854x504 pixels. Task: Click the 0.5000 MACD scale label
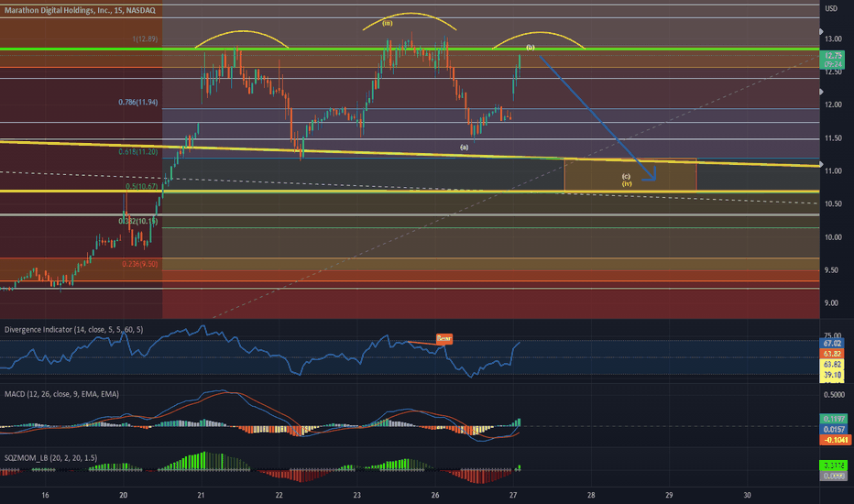[x=835, y=394]
